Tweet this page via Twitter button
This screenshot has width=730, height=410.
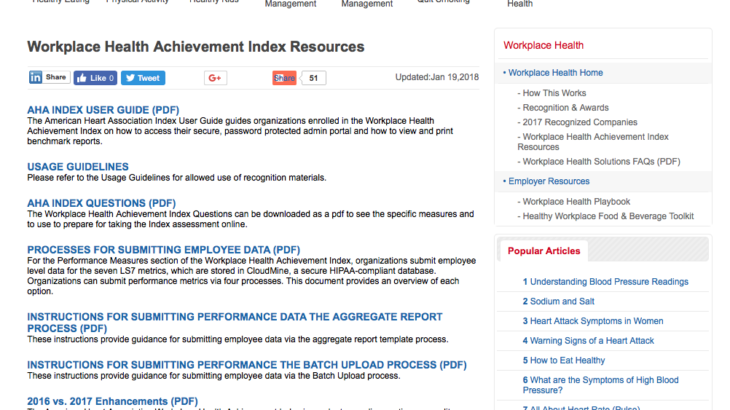click(143, 78)
